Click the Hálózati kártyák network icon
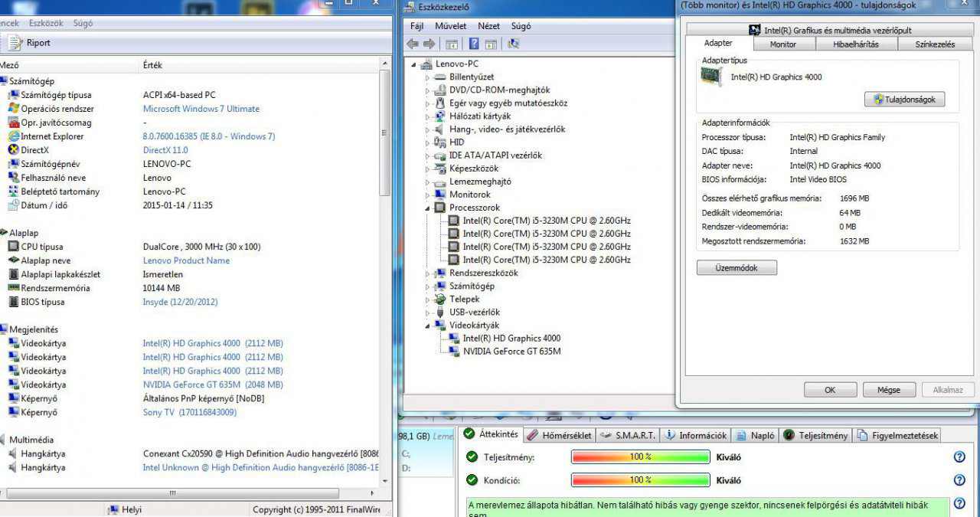Screen dimensions: 980x517 click(x=440, y=116)
